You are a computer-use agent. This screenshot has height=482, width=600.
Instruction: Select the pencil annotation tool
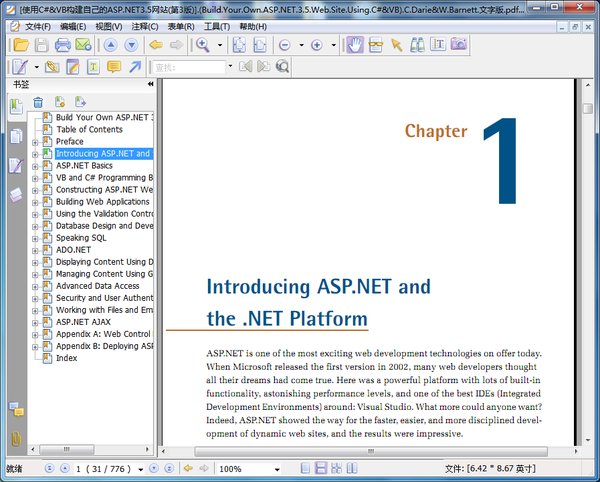click(20, 67)
